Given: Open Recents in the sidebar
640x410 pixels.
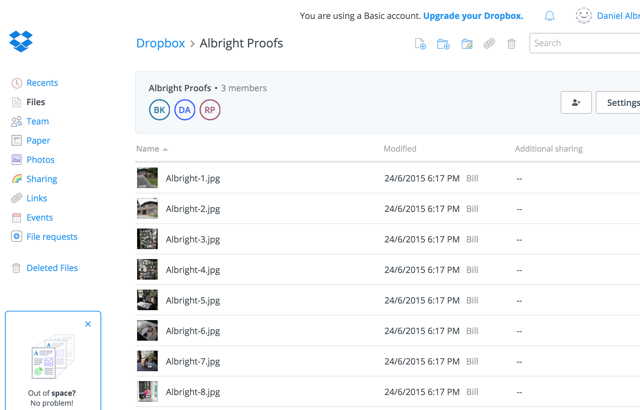Looking at the screenshot, I should pyautogui.click(x=42, y=83).
